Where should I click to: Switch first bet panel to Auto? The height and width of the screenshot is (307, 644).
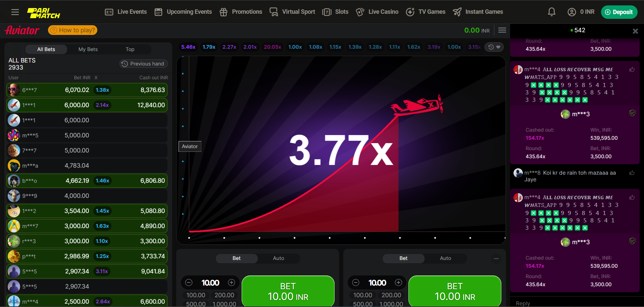click(278, 258)
